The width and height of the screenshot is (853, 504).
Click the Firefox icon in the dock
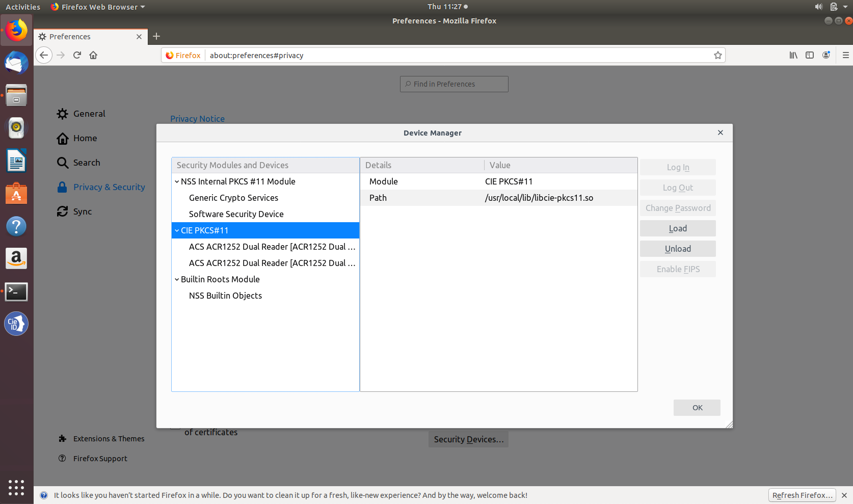tap(16, 30)
